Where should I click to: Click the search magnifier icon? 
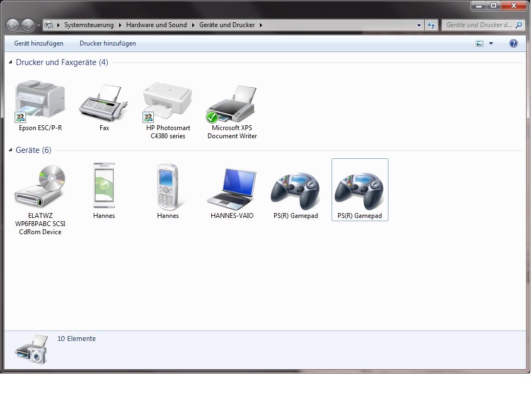click(518, 25)
